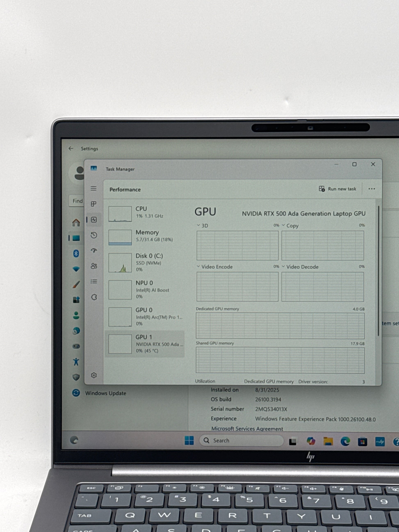Select GPU 0 Intel Arc item
The image size is (399, 532).
point(144,317)
